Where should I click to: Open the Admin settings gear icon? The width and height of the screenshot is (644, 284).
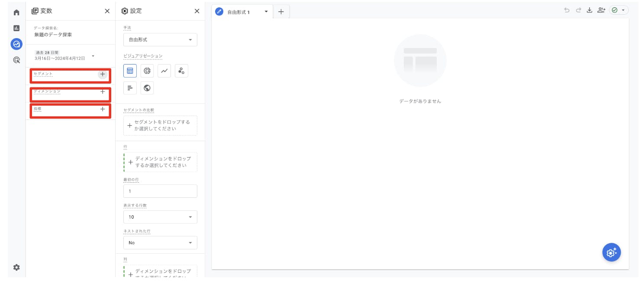[16, 267]
